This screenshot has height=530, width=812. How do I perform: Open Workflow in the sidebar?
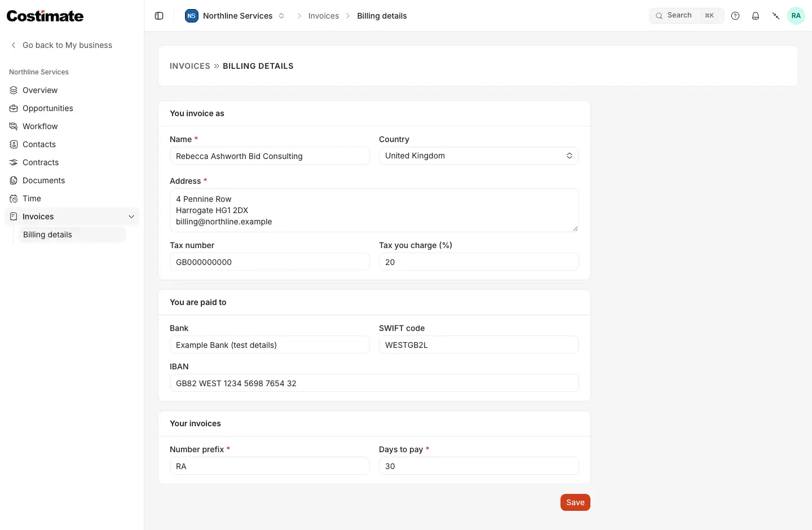[x=72, y=126]
